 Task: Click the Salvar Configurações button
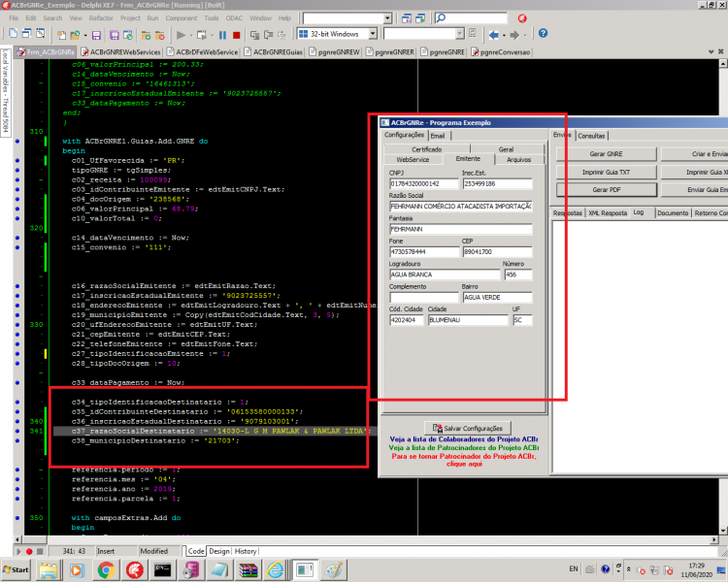468,428
